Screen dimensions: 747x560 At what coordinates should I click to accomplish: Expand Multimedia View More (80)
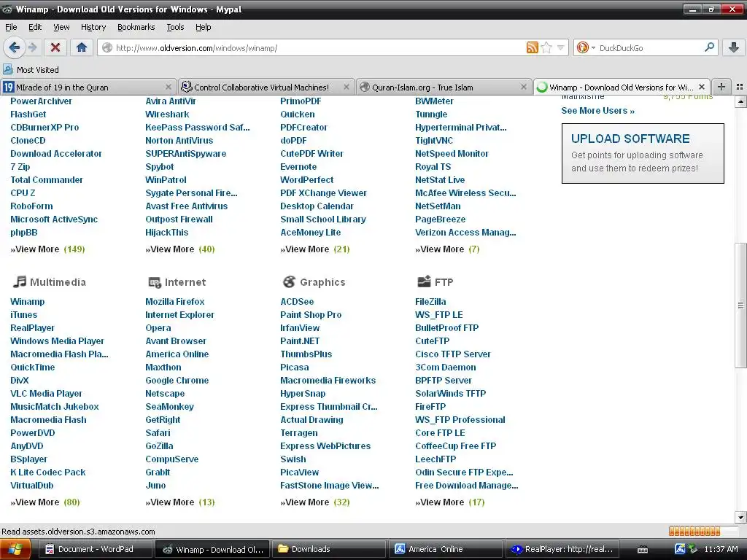45,502
